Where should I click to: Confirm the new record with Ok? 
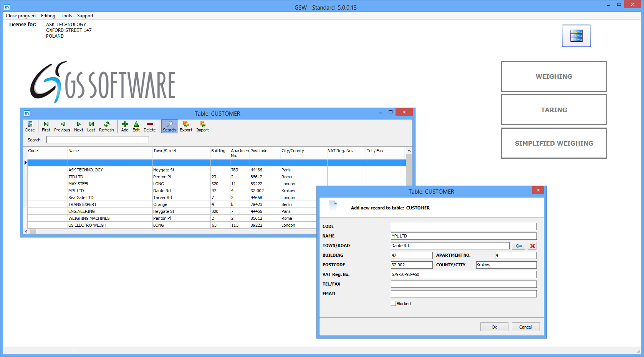[x=494, y=327]
